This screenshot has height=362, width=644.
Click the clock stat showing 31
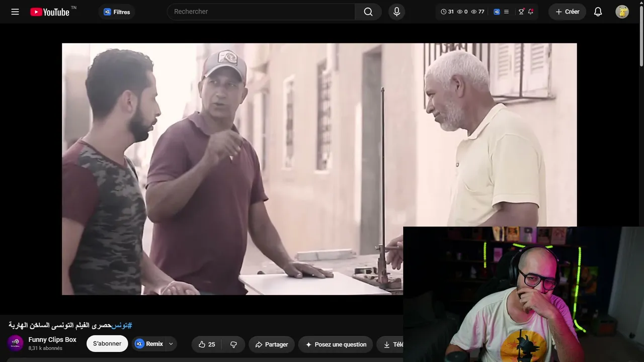(447, 12)
